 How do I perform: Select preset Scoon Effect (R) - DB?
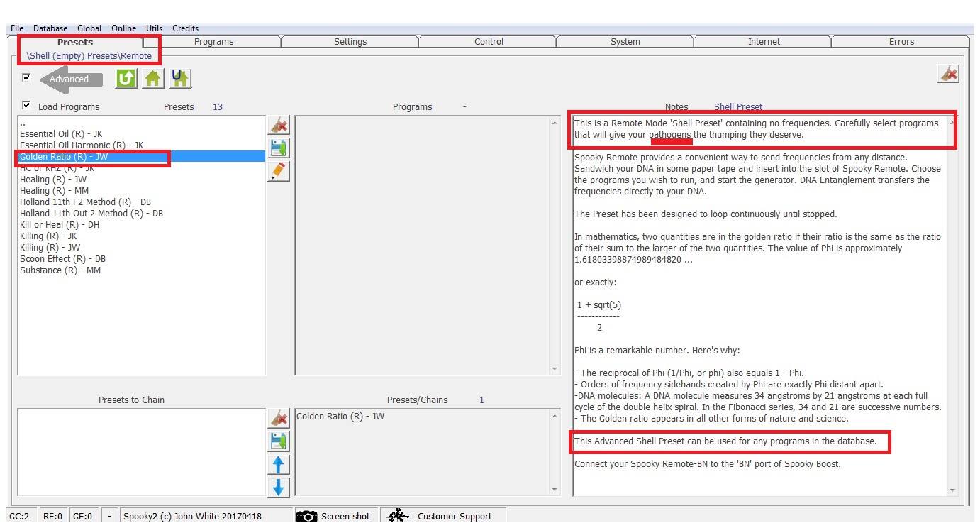click(142, 258)
